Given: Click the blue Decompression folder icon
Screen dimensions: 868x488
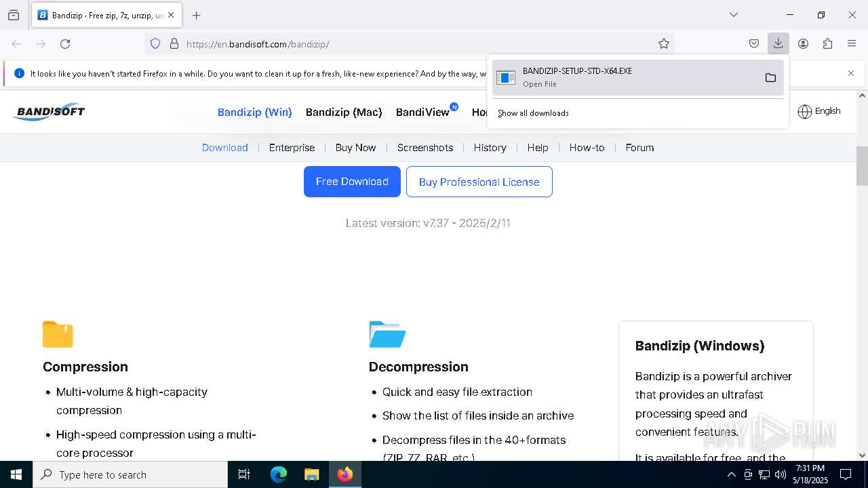Looking at the screenshot, I should 387,334.
